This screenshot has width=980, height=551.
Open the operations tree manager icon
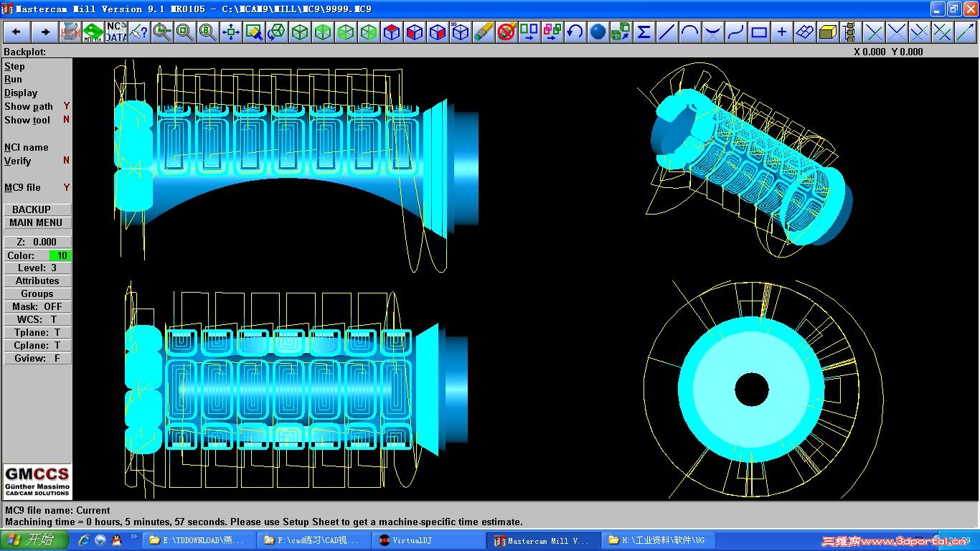(851, 32)
